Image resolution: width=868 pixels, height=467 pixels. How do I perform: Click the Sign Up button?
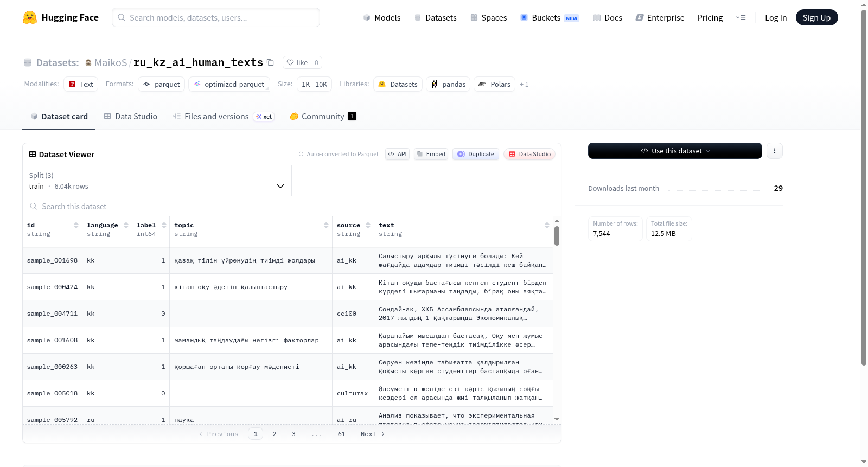[816, 17]
